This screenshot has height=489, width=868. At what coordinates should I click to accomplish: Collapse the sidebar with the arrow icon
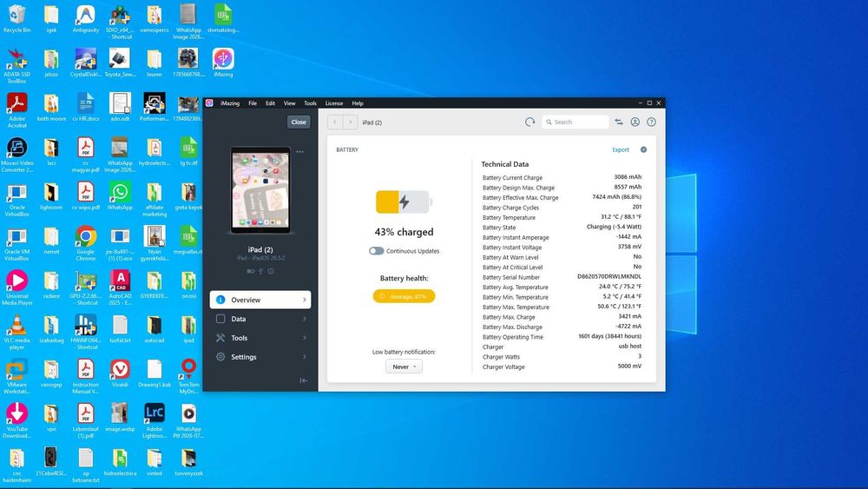[303, 380]
